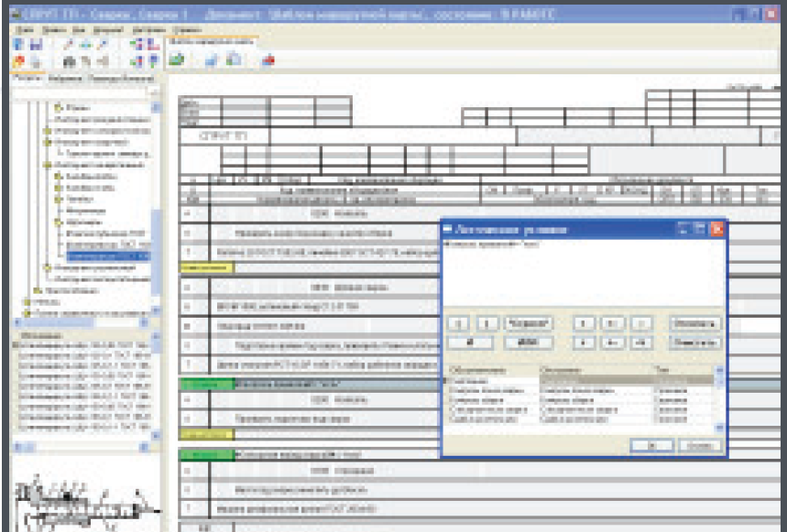Click the green cell on the highlighted document row
Image resolution: width=787 pixels, height=532 pixels.
[207, 385]
